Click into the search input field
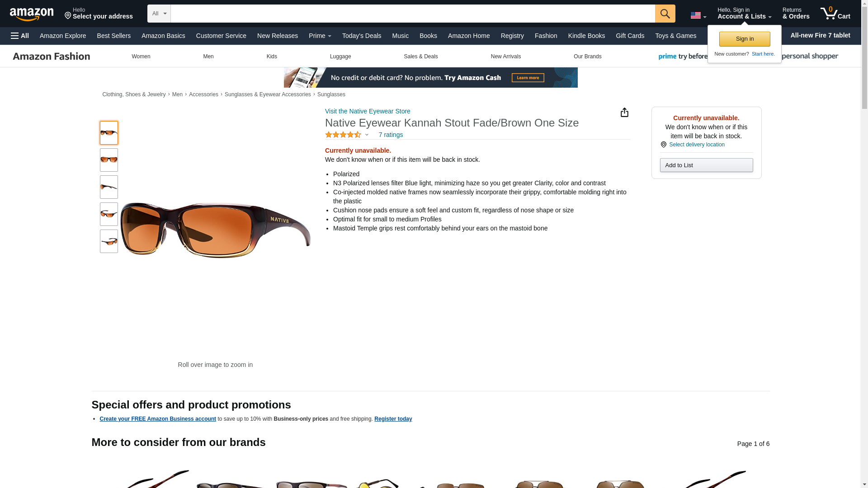Image resolution: width=868 pixels, height=488 pixels. click(x=413, y=14)
